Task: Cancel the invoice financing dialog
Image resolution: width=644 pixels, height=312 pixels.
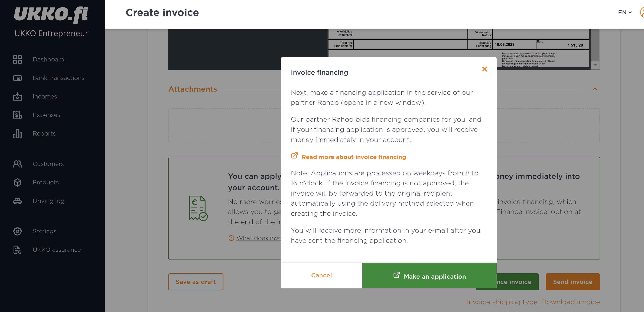Action: (321, 275)
